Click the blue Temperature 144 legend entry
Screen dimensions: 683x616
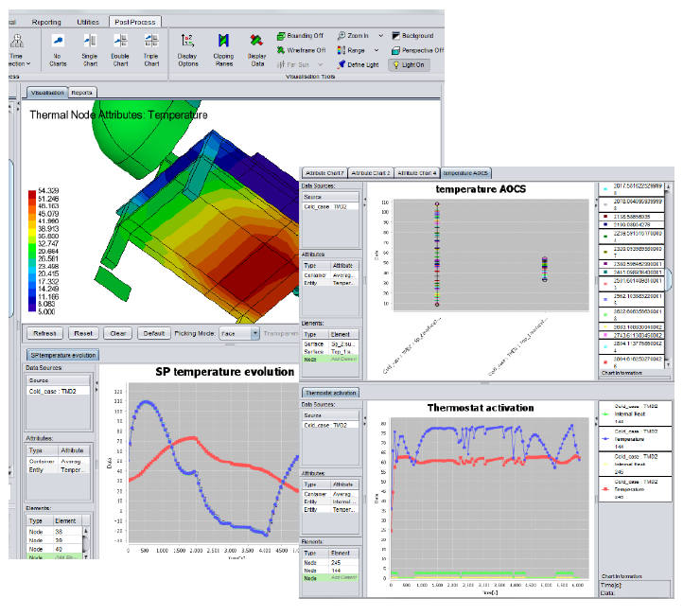[635, 439]
